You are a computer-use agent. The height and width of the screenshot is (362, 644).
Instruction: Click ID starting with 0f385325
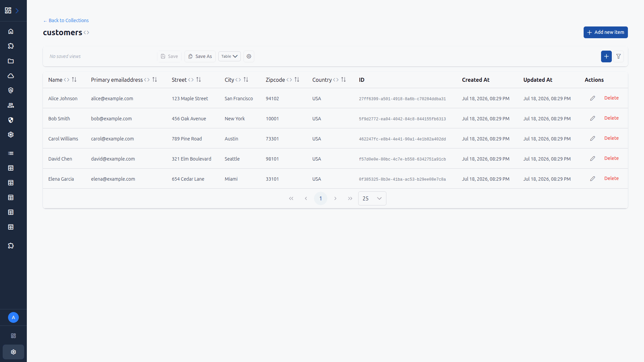[402, 179]
